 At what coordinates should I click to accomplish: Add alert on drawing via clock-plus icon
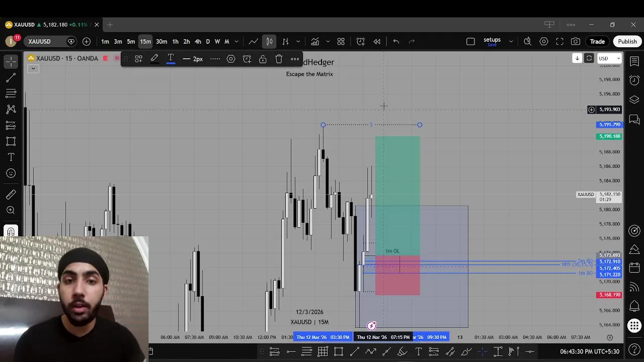tap(247, 59)
